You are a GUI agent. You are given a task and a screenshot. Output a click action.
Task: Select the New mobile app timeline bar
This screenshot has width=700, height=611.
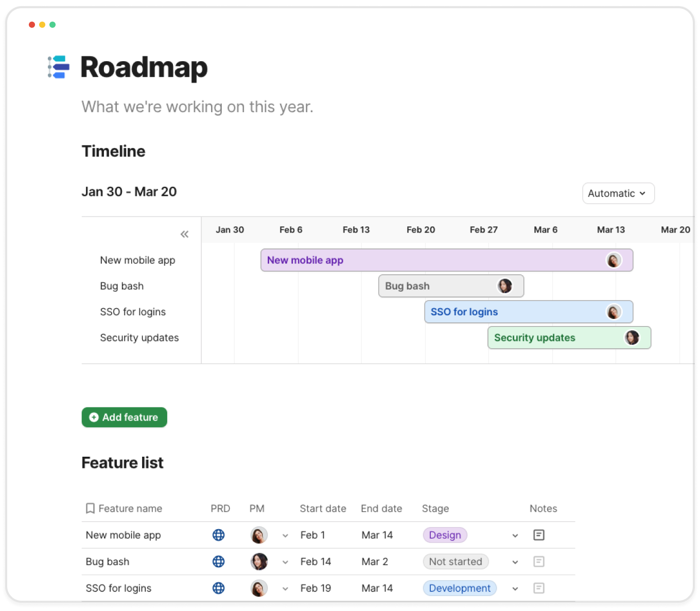click(x=432, y=260)
